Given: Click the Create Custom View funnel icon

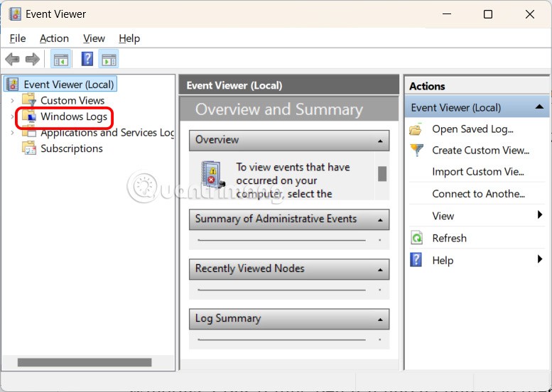Looking at the screenshot, I should coord(417,151).
